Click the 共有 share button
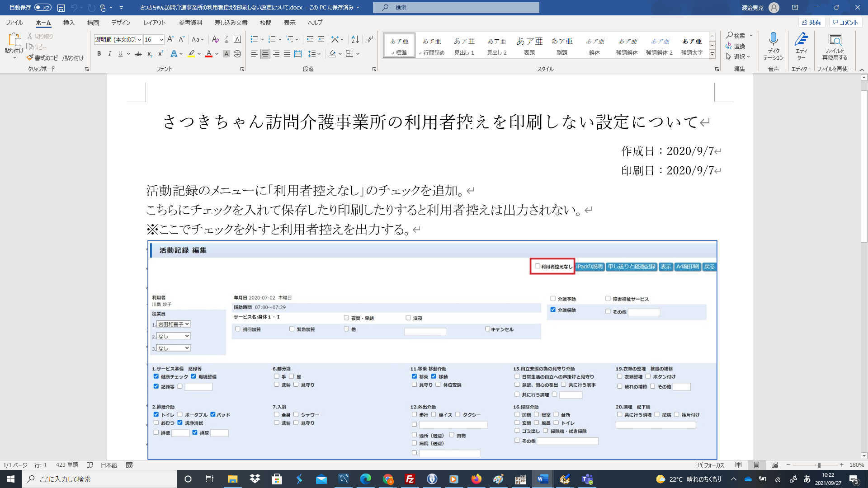868x488 pixels. [812, 23]
